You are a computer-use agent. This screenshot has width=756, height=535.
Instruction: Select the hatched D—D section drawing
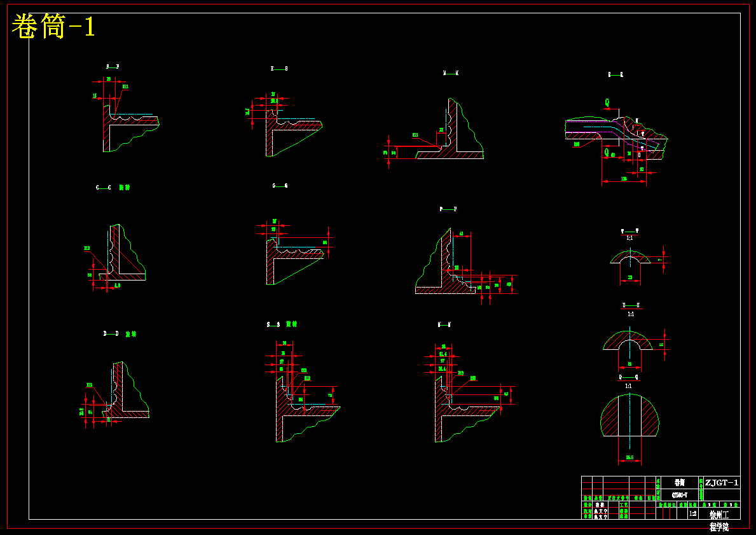[127, 390]
